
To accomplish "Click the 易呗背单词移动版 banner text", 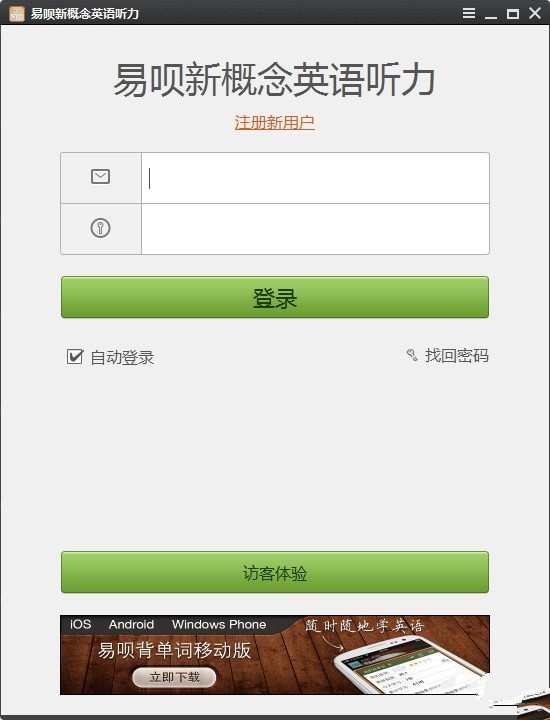I will [x=174, y=650].
